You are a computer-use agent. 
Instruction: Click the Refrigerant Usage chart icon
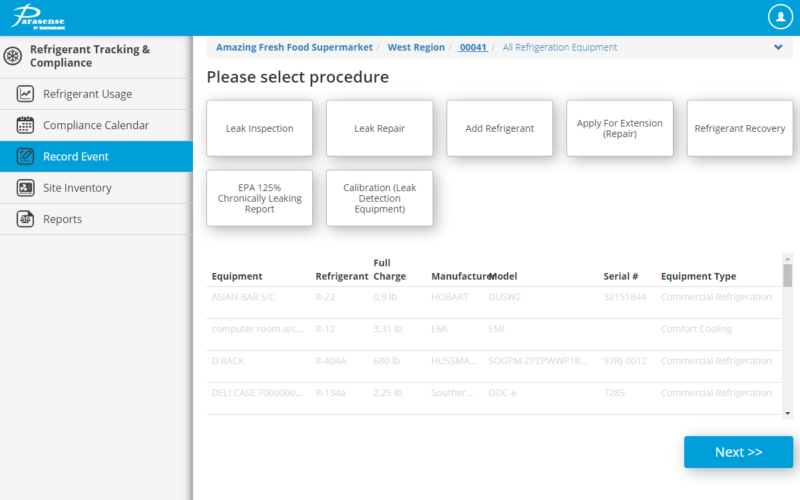26,94
